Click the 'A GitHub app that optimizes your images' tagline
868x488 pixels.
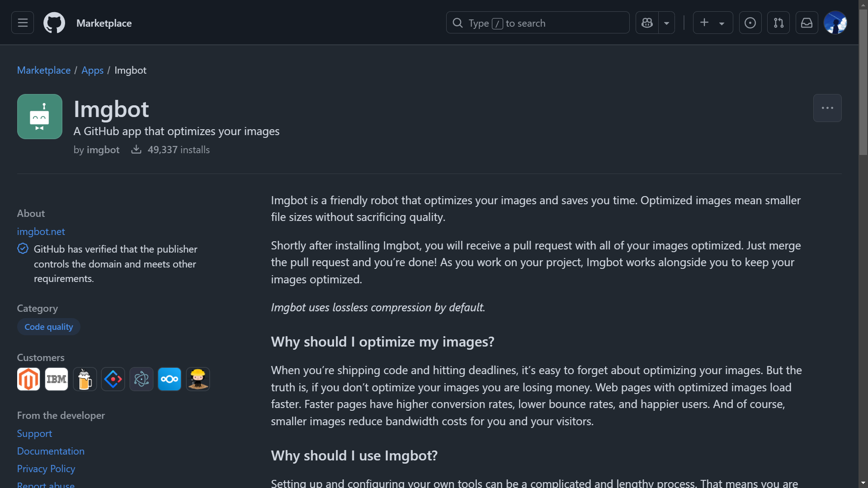(x=176, y=131)
